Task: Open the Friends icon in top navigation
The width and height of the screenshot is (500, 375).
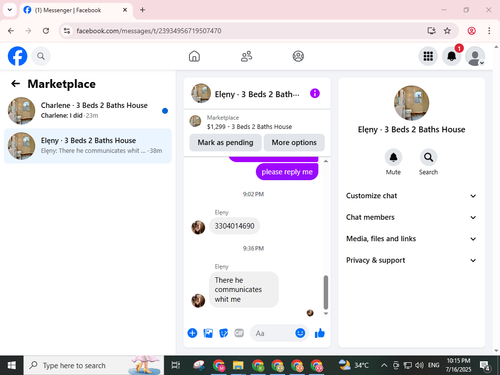Action: (246, 56)
